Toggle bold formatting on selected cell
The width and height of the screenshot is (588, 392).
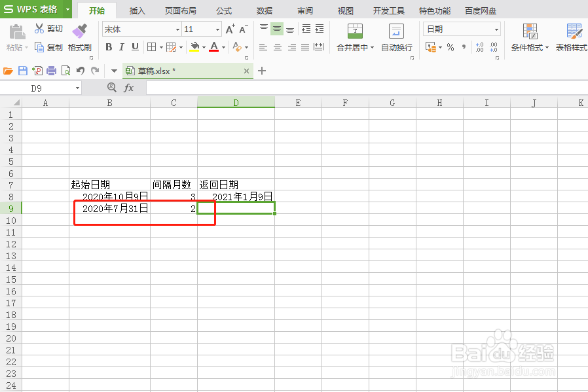click(109, 47)
